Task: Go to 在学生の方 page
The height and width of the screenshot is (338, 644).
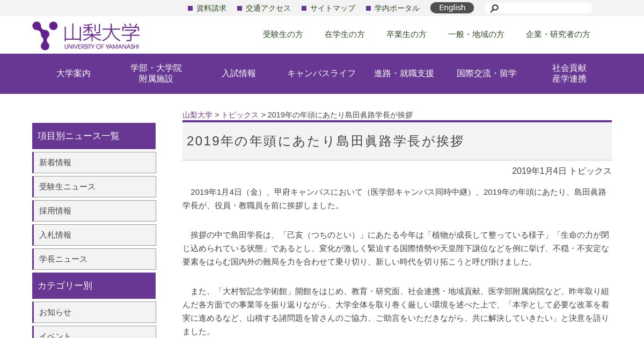Action: click(345, 34)
